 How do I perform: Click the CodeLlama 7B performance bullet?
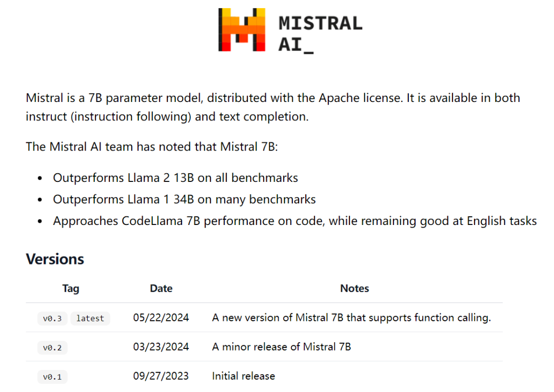tap(295, 221)
